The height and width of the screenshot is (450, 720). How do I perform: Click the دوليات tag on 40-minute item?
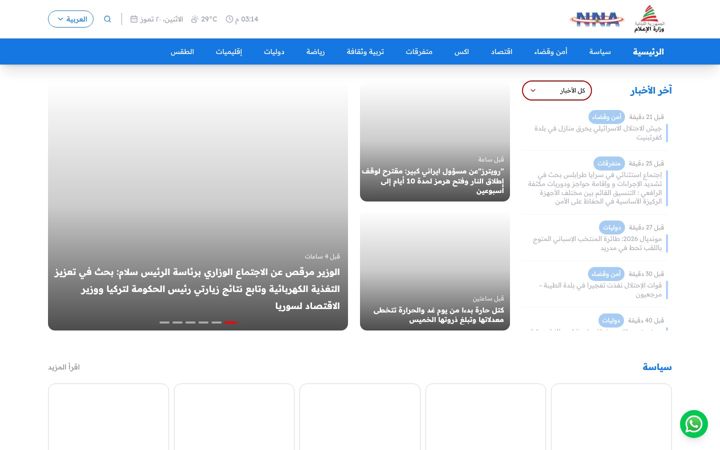coord(611,320)
